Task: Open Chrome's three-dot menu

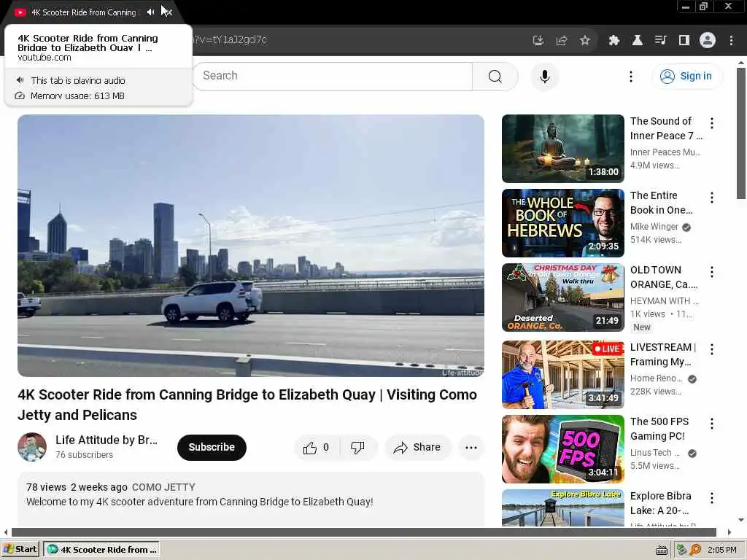Action: 731,41
